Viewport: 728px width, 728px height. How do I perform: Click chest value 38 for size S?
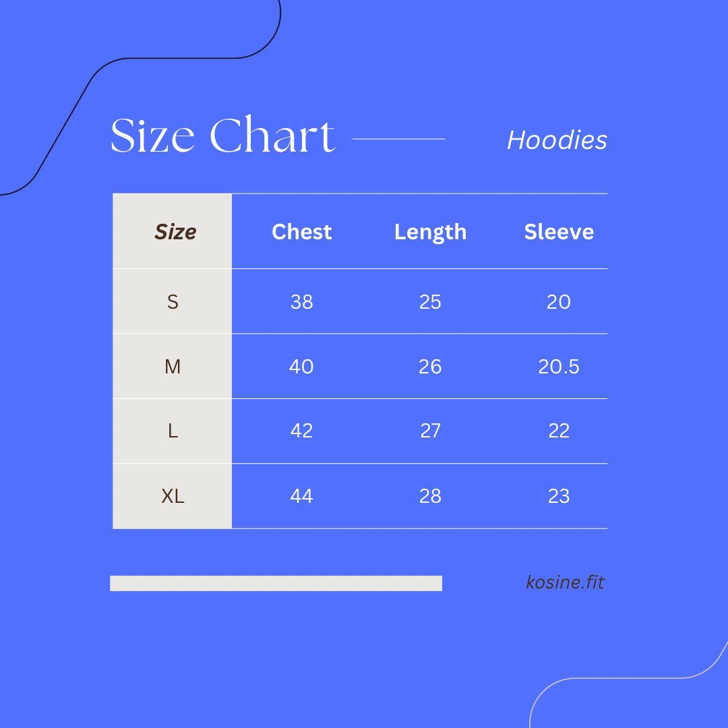coord(301,302)
